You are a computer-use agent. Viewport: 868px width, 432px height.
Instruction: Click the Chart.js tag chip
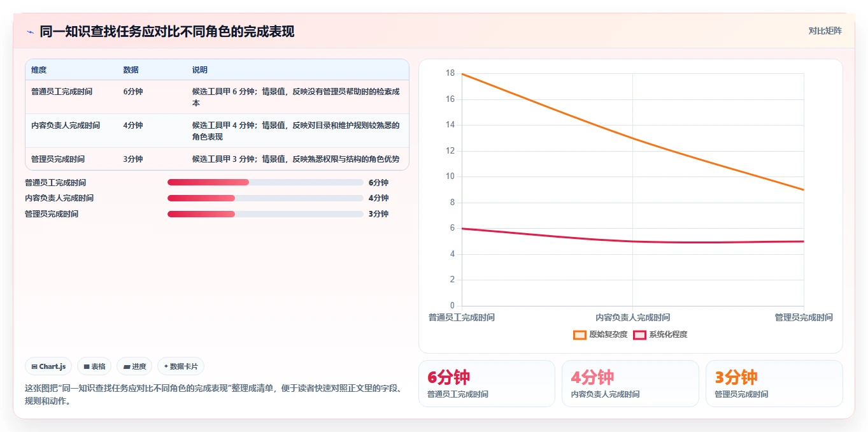pos(49,366)
